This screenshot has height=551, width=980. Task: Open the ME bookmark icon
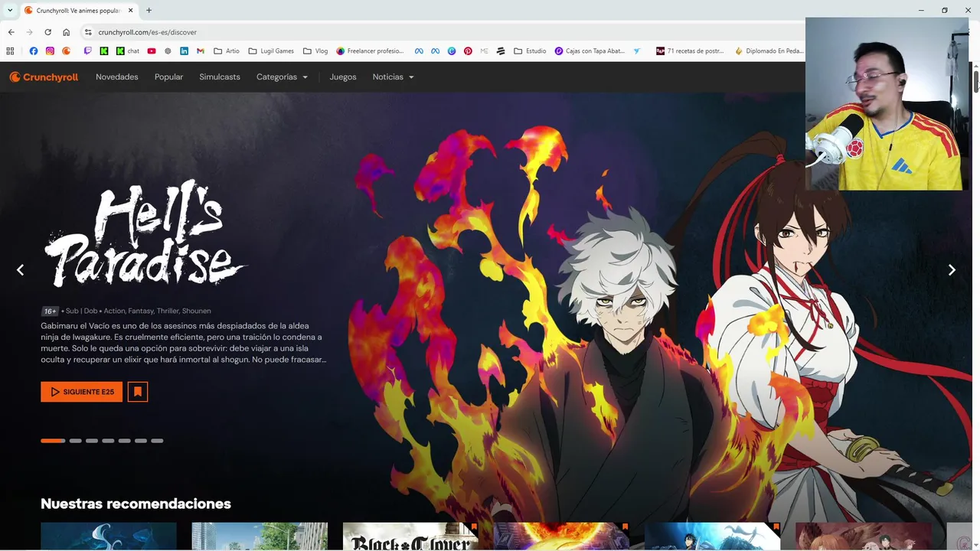click(x=484, y=51)
